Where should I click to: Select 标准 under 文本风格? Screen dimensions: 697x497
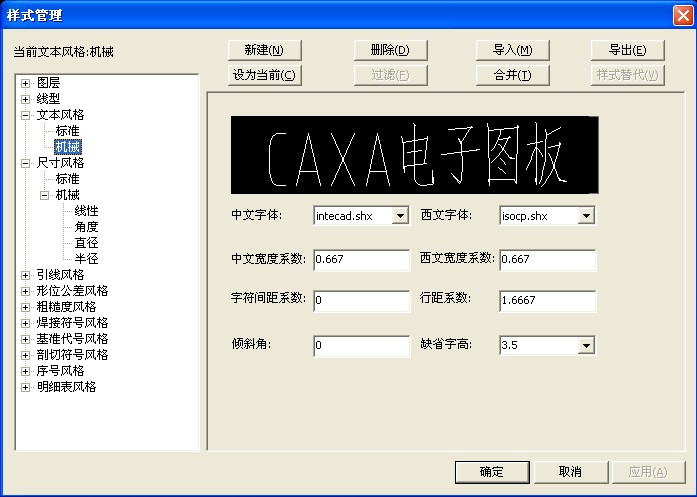coord(68,131)
